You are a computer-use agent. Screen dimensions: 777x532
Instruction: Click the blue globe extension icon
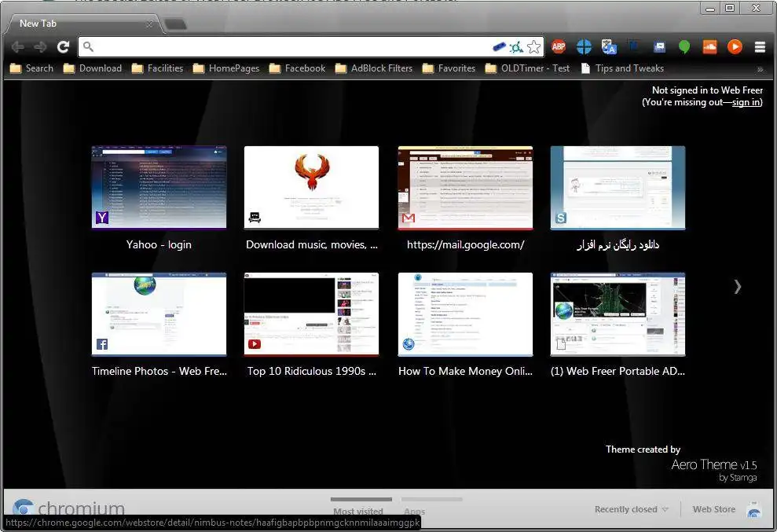tap(585, 46)
